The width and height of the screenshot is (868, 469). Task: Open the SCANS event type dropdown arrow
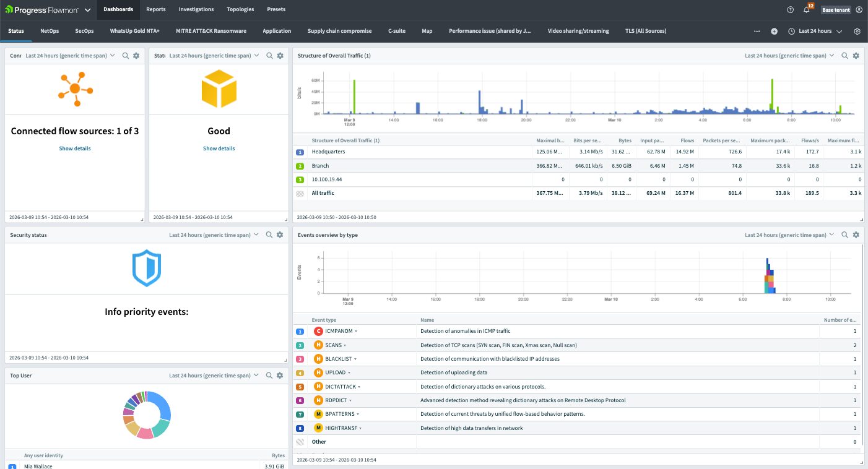pyautogui.click(x=345, y=345)
